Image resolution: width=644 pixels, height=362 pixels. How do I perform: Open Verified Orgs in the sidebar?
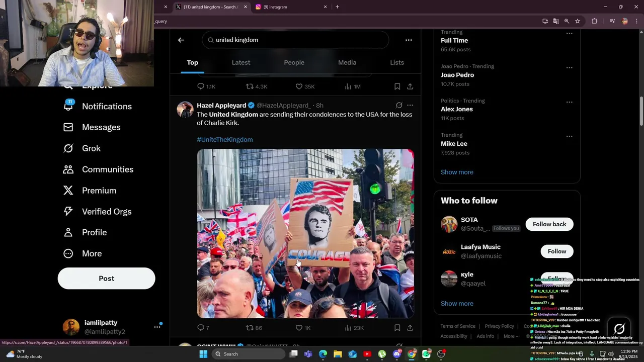[x=98, y=212]
